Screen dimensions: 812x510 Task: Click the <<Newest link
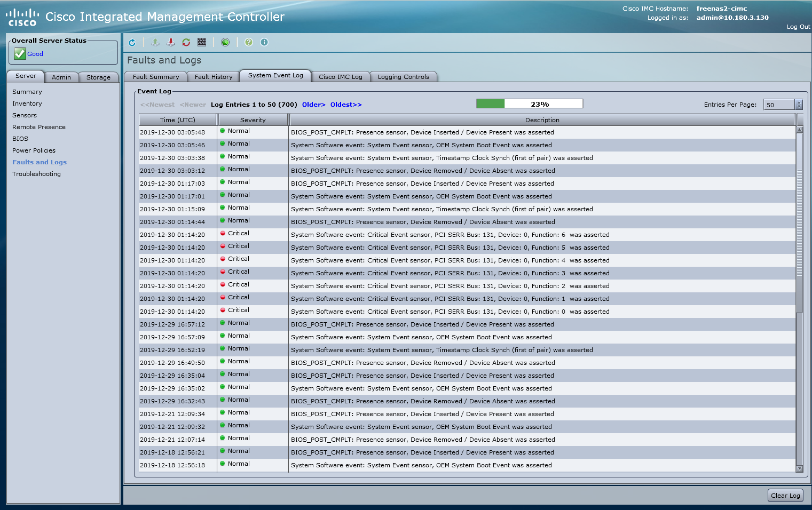pos(157,105)
